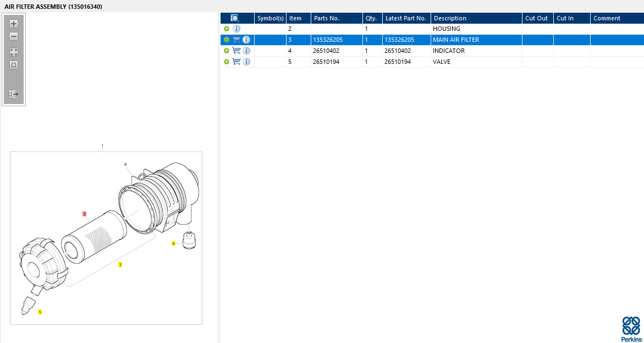Click the Latest Part No. column header

405,18
